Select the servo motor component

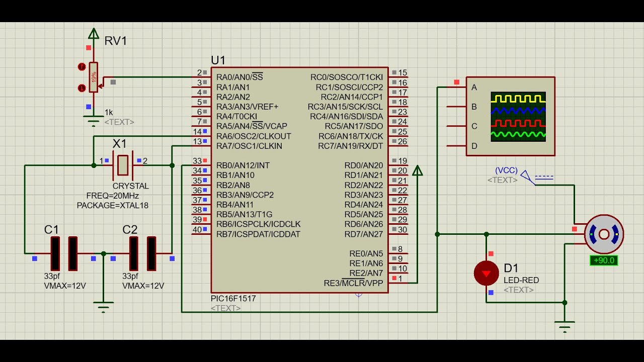604,234
